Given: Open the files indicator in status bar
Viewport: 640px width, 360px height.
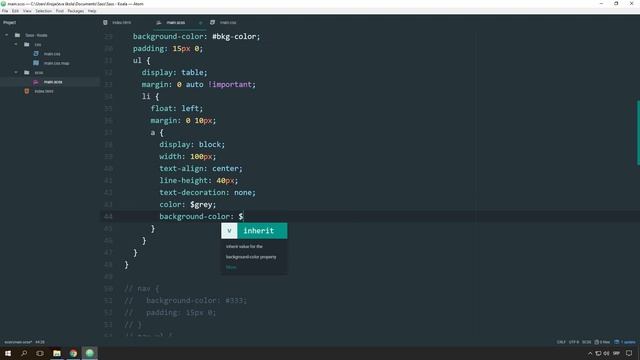Looking at the screenshot, I should (602, 342).
